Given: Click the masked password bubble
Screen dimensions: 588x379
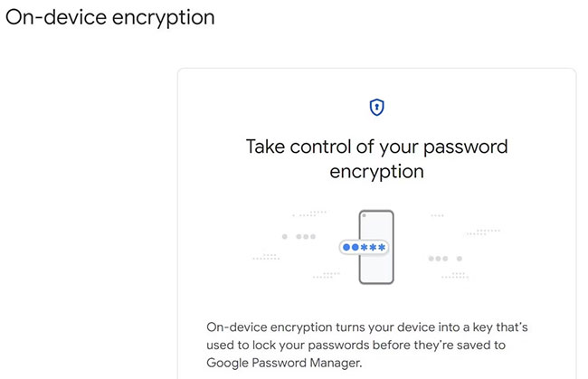Looking at the screenshot, I should (364, 247).
